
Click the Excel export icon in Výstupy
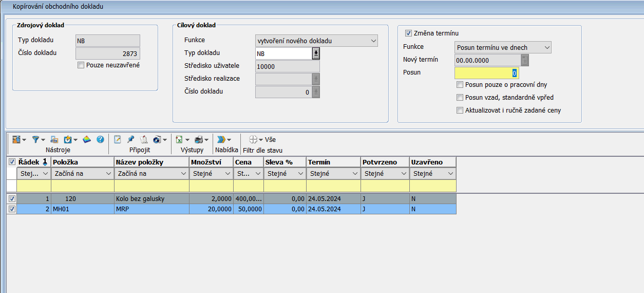(x=179, y=139)
